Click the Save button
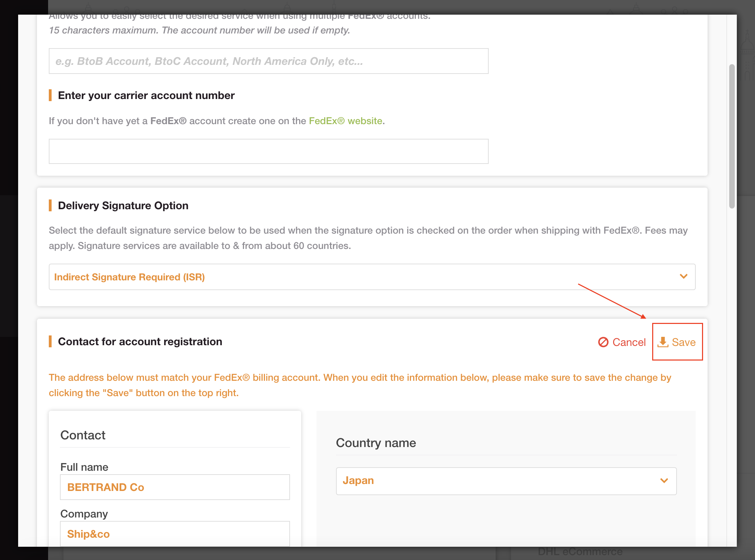Screen dimensions: 755x560 click(677, 342)
